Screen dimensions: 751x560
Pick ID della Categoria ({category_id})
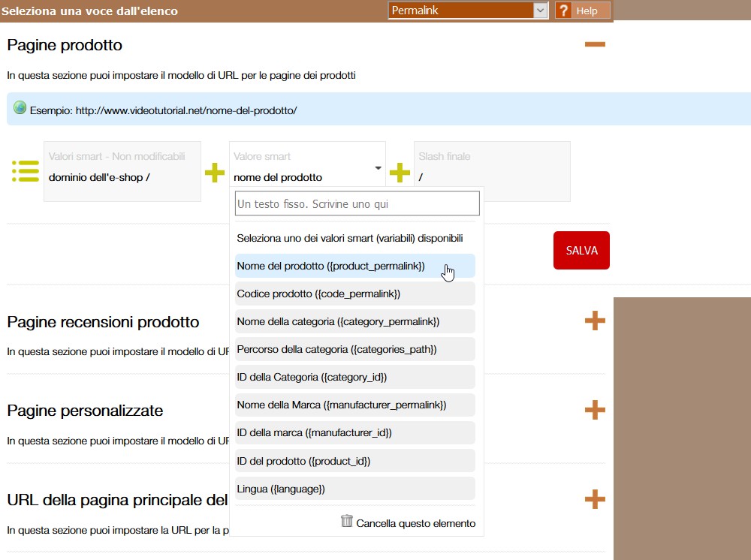(355, 377)
